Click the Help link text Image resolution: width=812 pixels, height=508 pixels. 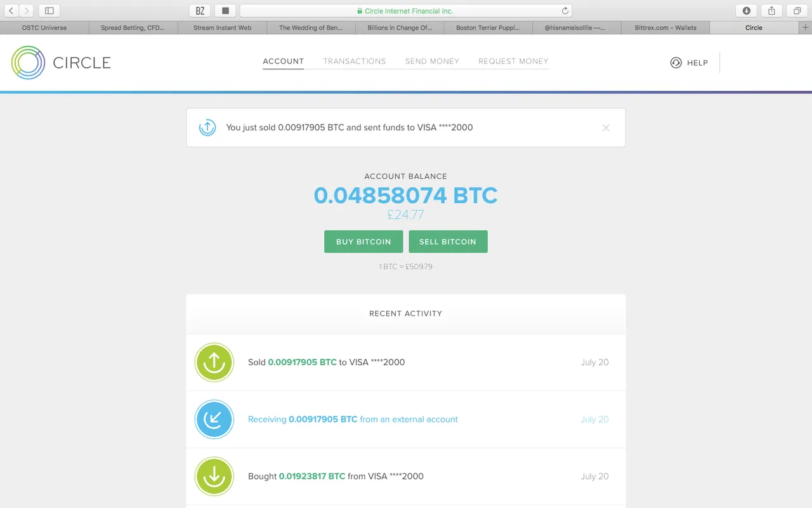(697, 63)
